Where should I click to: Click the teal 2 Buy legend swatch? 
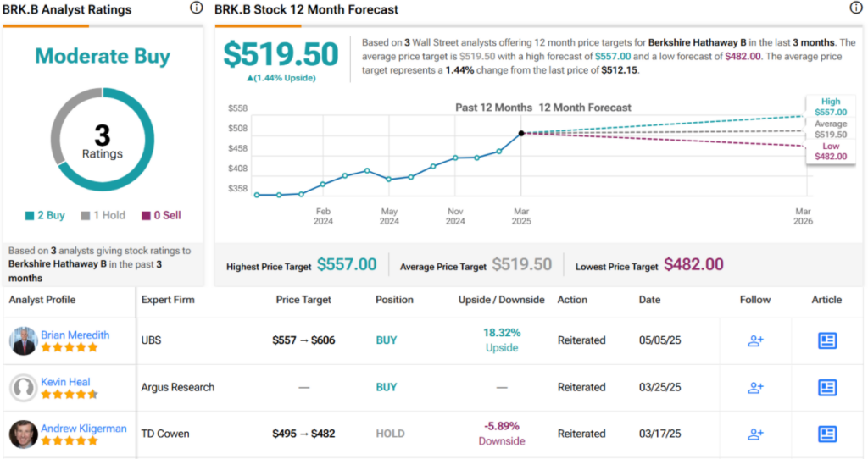(30, 216)
